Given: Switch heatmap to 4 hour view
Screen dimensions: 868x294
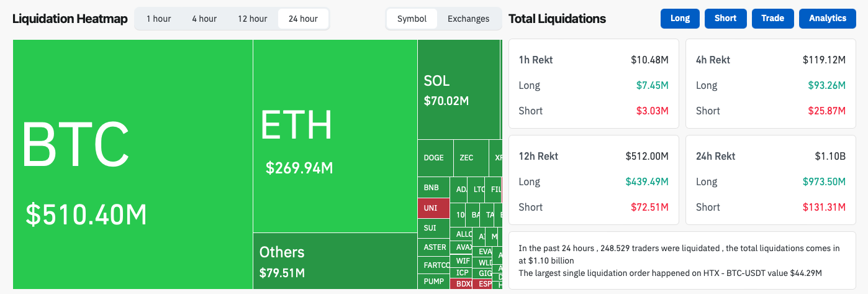Looking at the screenshot, I should coord(204,19).
